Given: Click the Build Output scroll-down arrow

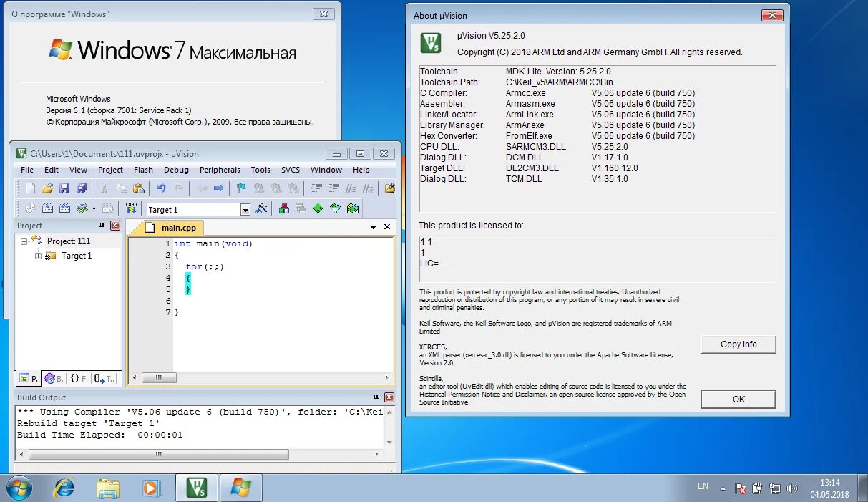Looking at the screenshot, I should tap(389, 443).
